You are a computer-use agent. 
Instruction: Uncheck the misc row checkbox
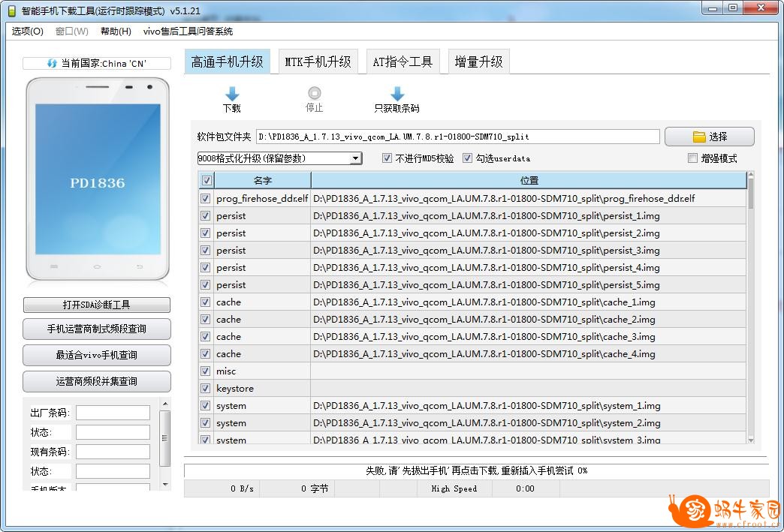point(205,371)
